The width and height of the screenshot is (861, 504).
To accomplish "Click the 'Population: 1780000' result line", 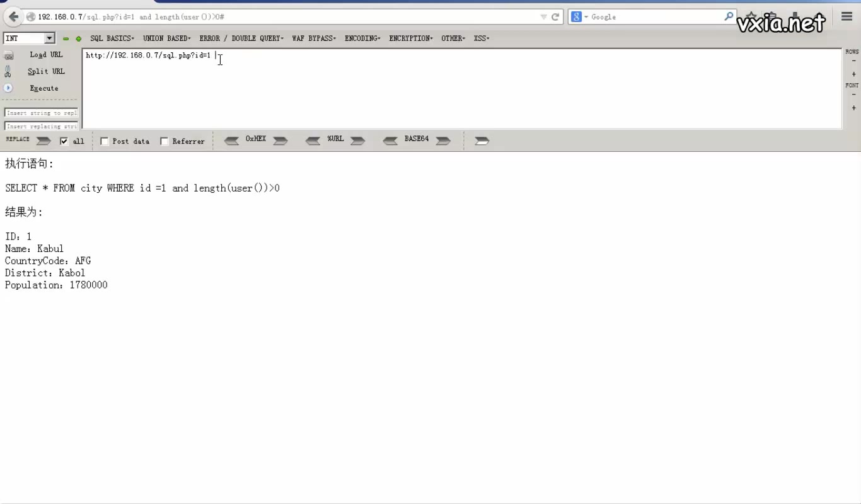I will pyautogui.click(x=56, y=285).
